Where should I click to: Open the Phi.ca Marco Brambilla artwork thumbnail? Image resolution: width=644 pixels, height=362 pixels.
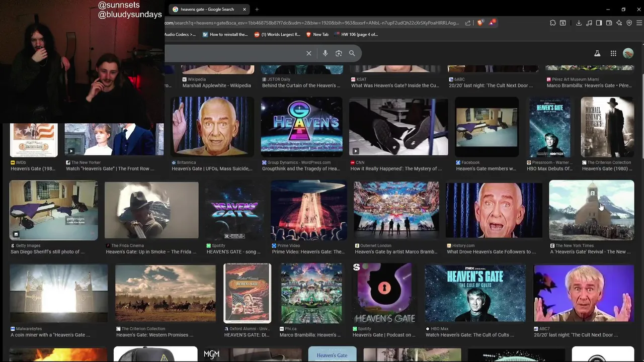(x=311, y=293)
